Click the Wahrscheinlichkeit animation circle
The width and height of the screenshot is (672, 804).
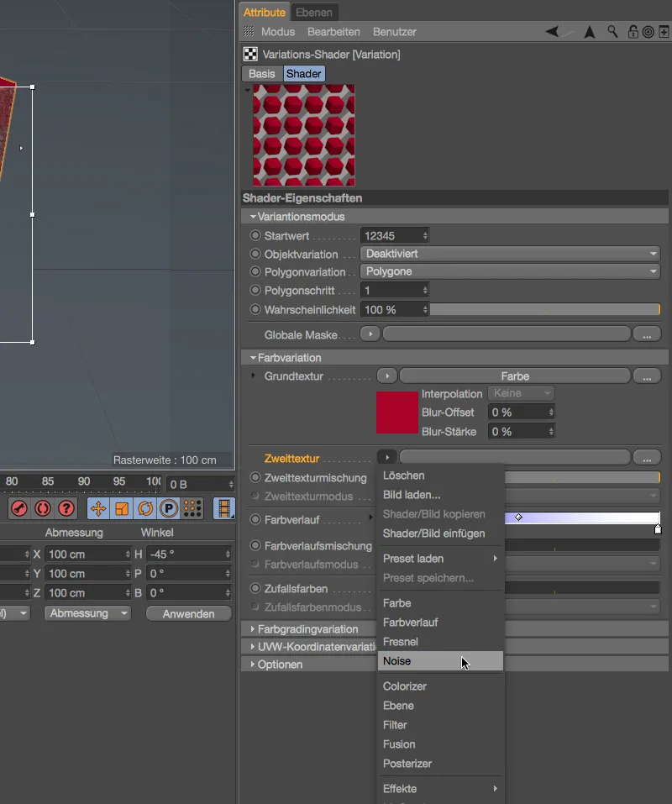pyautogui.click(x=255, y=309)
